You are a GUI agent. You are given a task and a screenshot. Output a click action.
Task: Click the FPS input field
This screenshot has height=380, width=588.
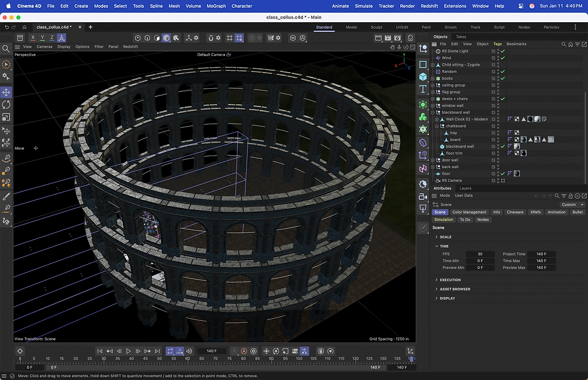tap(480, 254)
